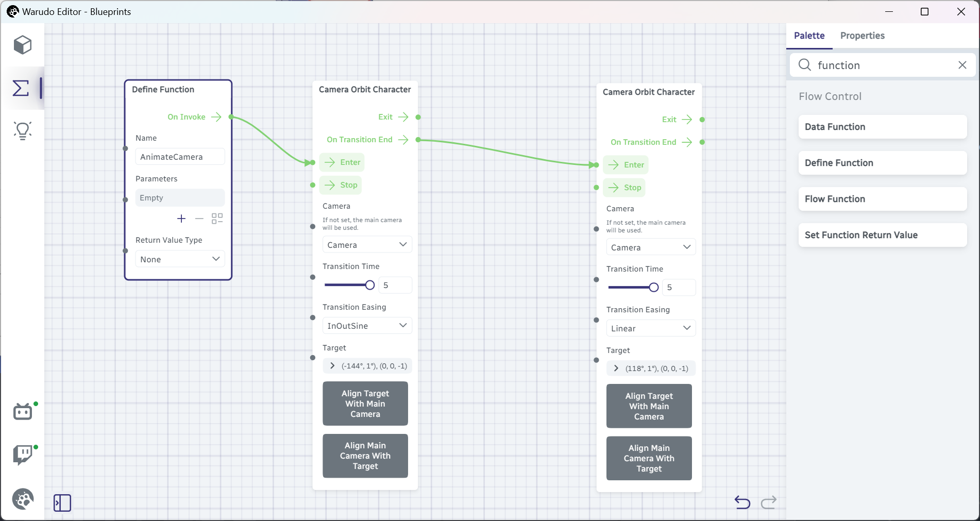Click the parameters grid view icon
Viewport: 980px width, 521px height.
(x=217, y=219)
